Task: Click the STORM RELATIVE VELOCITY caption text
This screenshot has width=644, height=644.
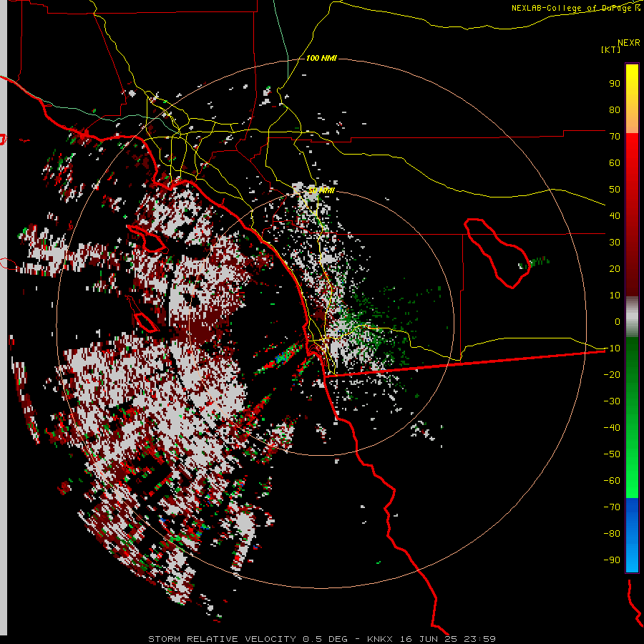Action: point(223,639)
